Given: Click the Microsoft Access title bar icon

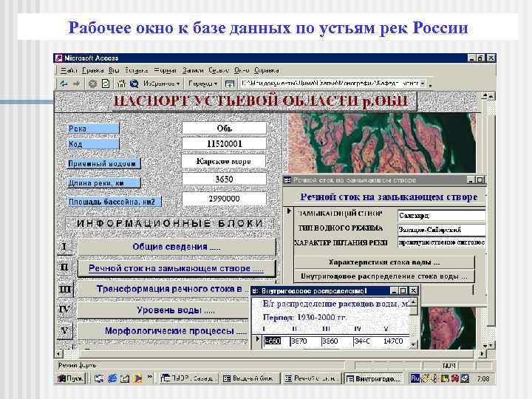Looking at the screenshot, I should (x=58, y=58).
